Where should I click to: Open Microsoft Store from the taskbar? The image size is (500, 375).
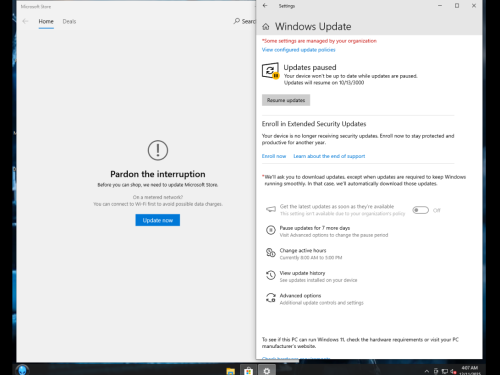coord(248,371)
